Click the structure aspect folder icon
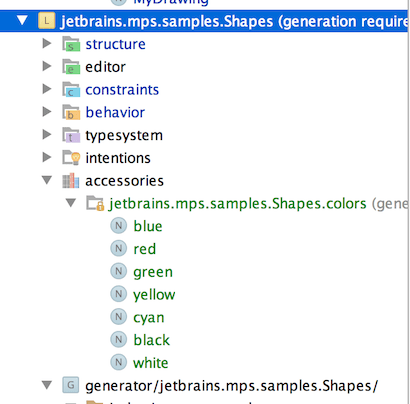 71,44
